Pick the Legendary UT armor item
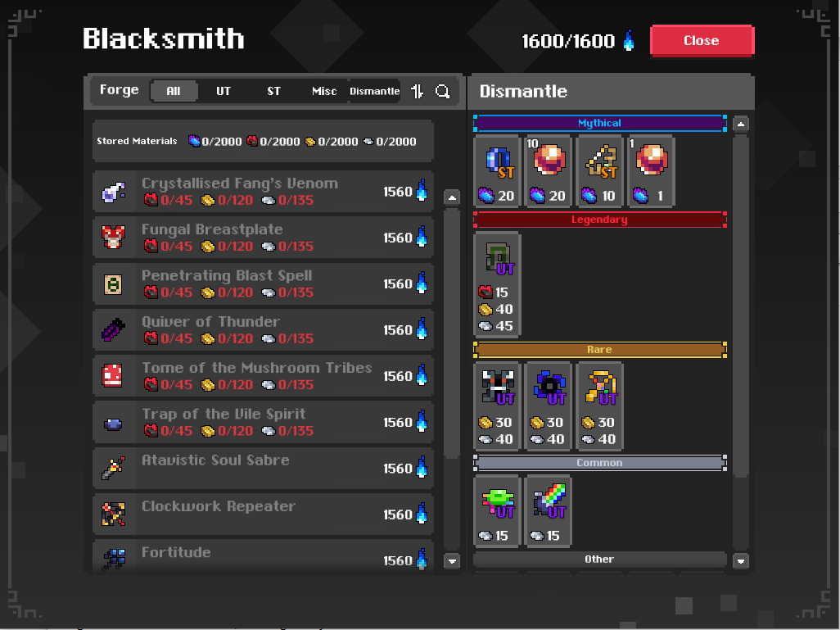This screenshot has height=630, width=840. (x=497, y=285)
